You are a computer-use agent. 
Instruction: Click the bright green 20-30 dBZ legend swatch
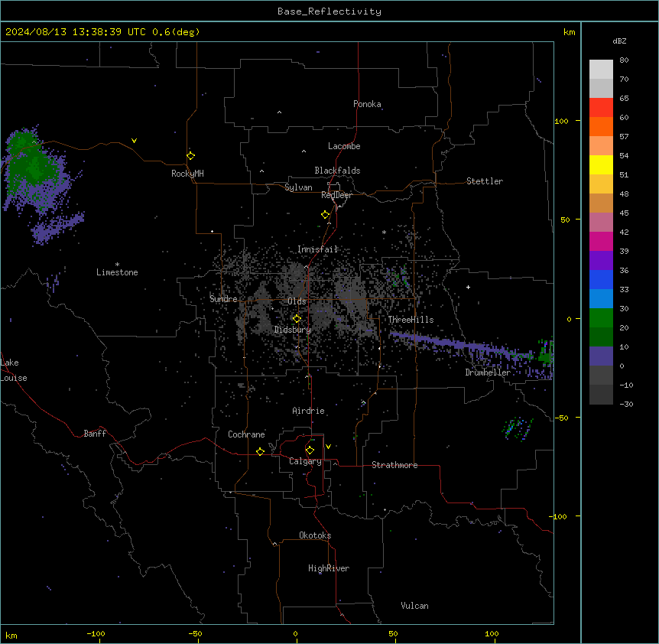tap(601, 318)
